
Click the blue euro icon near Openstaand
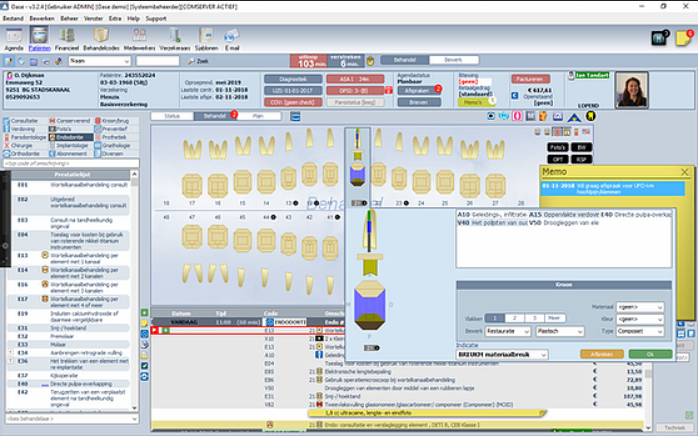(515, 96)
